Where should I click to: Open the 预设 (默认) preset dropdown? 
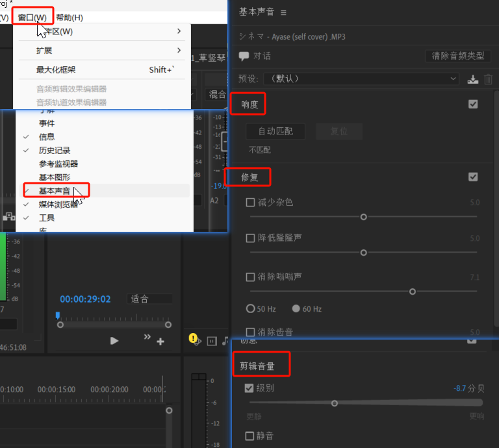point(361,79)
